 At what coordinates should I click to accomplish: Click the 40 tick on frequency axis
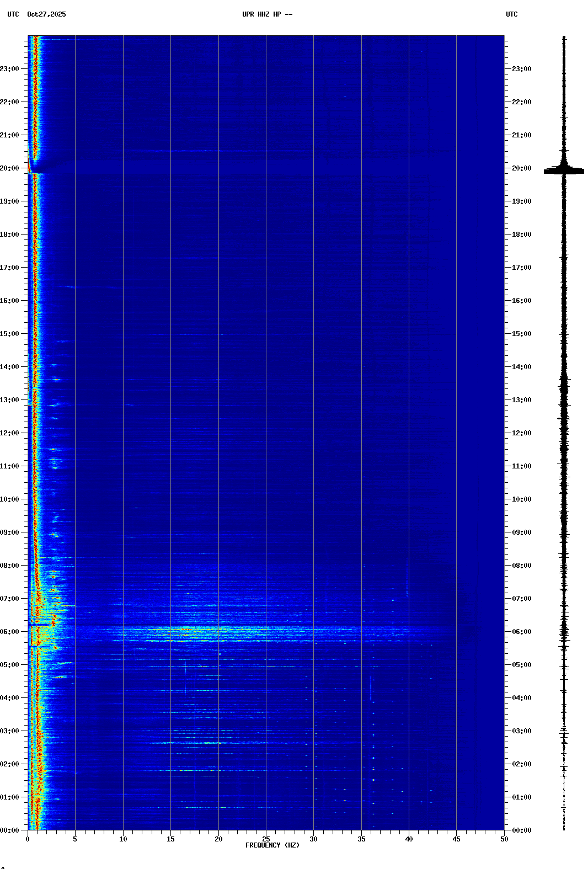409,839
